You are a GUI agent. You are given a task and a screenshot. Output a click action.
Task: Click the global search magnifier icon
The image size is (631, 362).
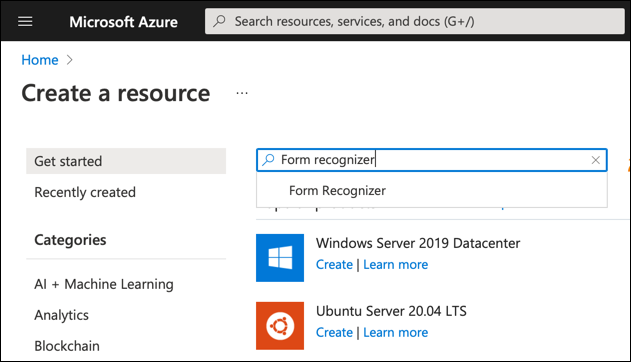coord(219,21)
